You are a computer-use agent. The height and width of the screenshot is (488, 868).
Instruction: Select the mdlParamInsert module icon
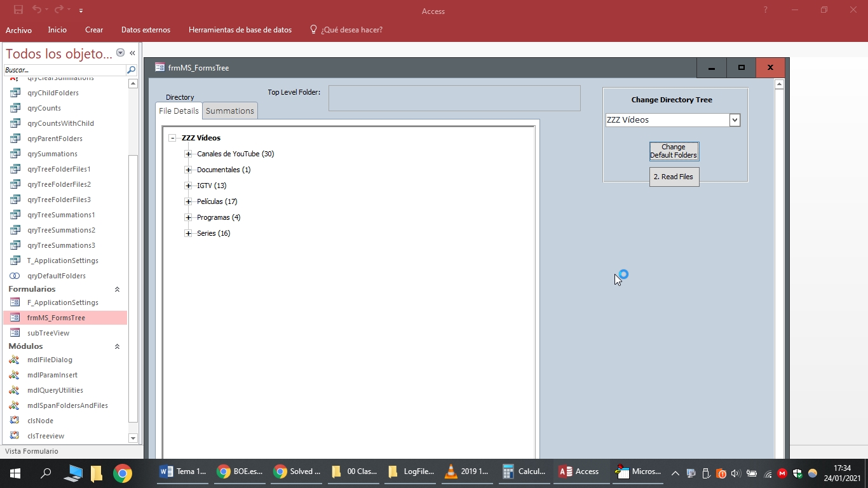pyautogui.click(x=15, y=375)
